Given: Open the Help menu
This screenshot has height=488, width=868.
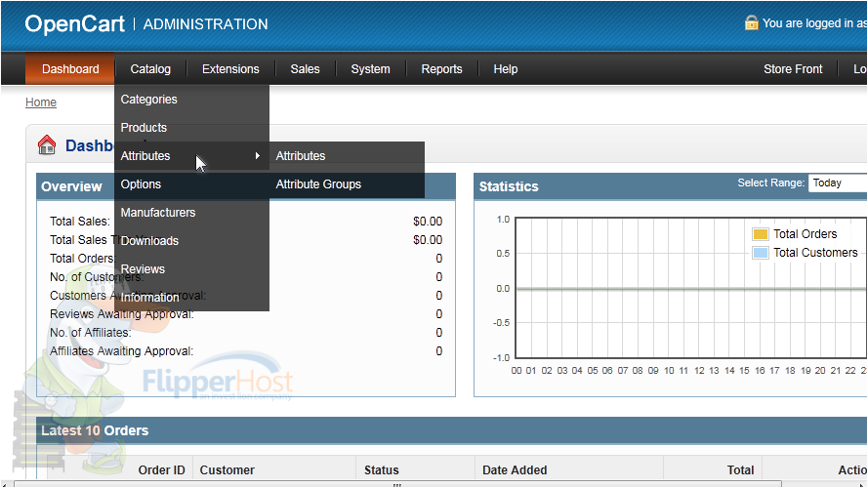Looking at the screenshot, I should tap(506, 69).
